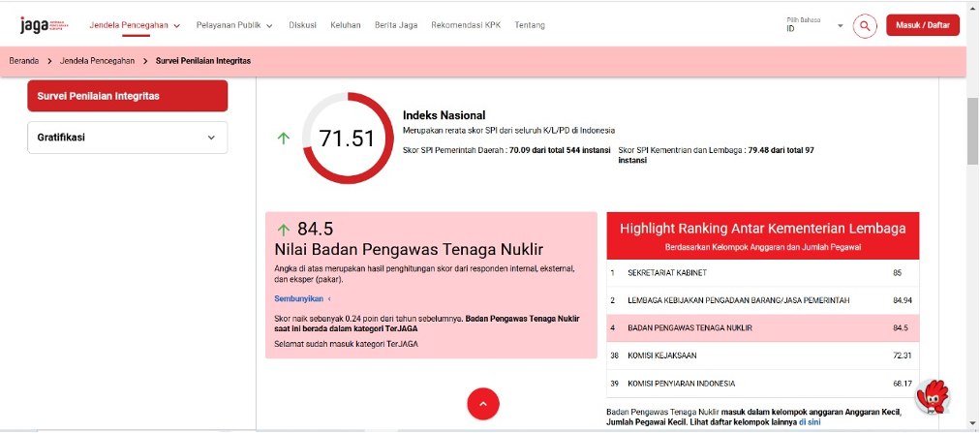The image size is (980, 433).
Task: Open Rekomendasi KPK menu item
Action: click(466, 25)
